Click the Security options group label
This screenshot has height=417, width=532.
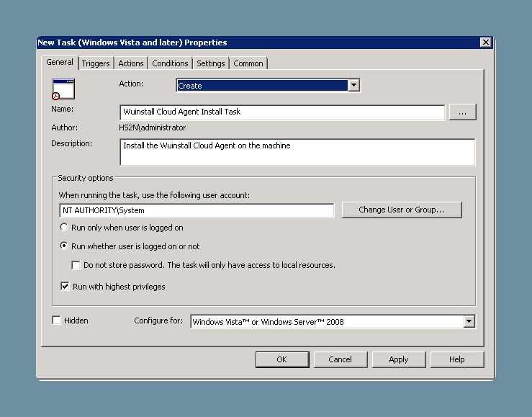(86, 178)
